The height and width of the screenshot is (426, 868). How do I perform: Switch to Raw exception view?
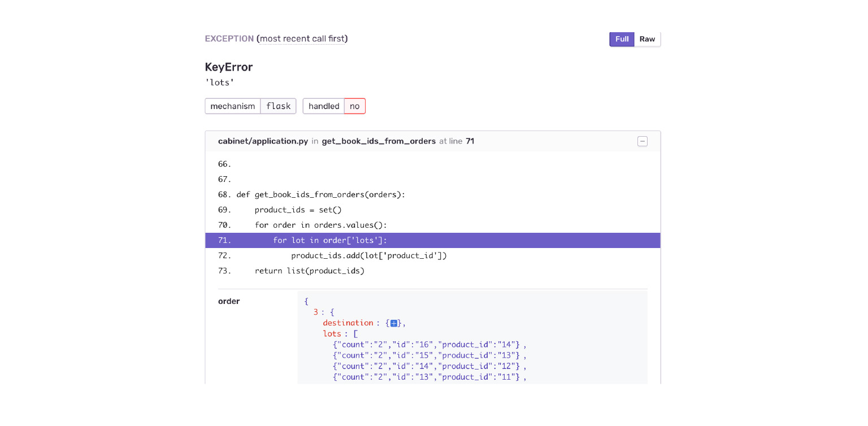(647, 39)
